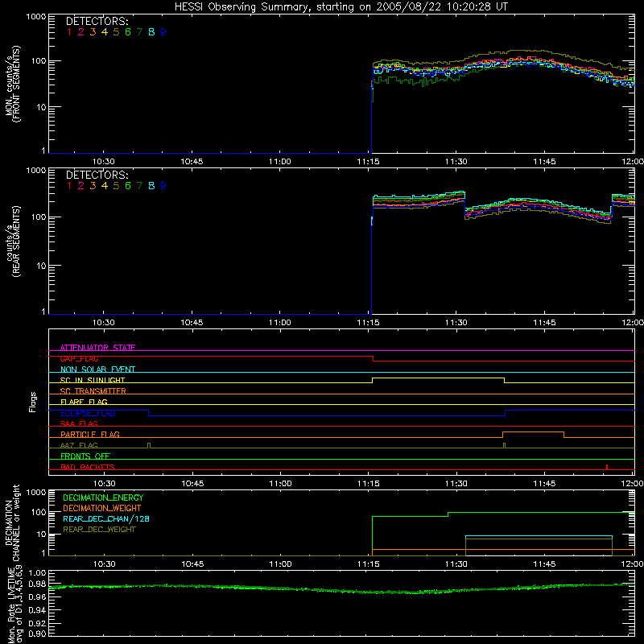Viewport: 644px width, 644px height.
Task: Click the REAR_DEC_CHAN/128 legend label
Action: (x=106, y=518)
